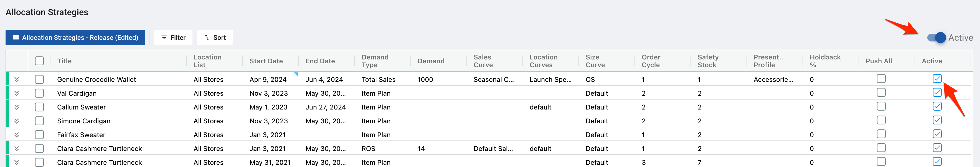Image resolution: width=980 pixels, height=167 pixels.
Task: Toggle the Active switch off
Action: [936, 38]
